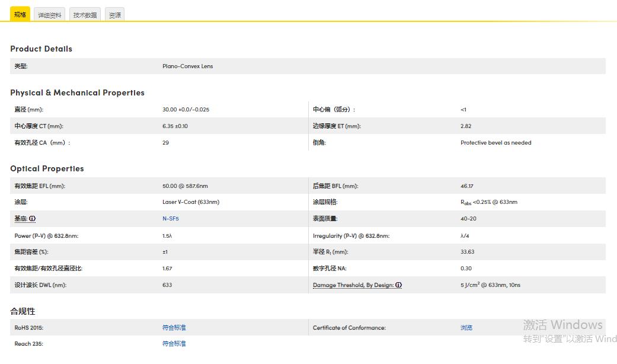
Task: Open the N-SF5 substrate link
Action: pos(171,219)
